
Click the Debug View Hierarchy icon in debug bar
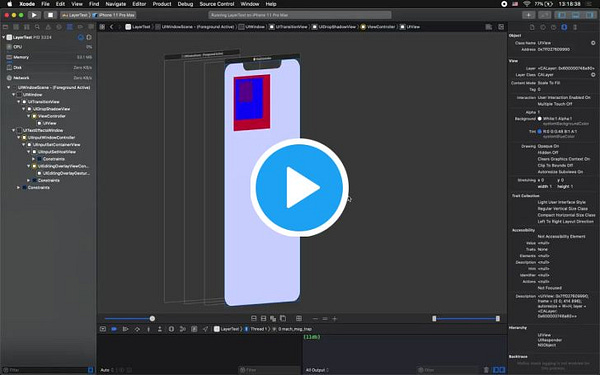(171, 329)
